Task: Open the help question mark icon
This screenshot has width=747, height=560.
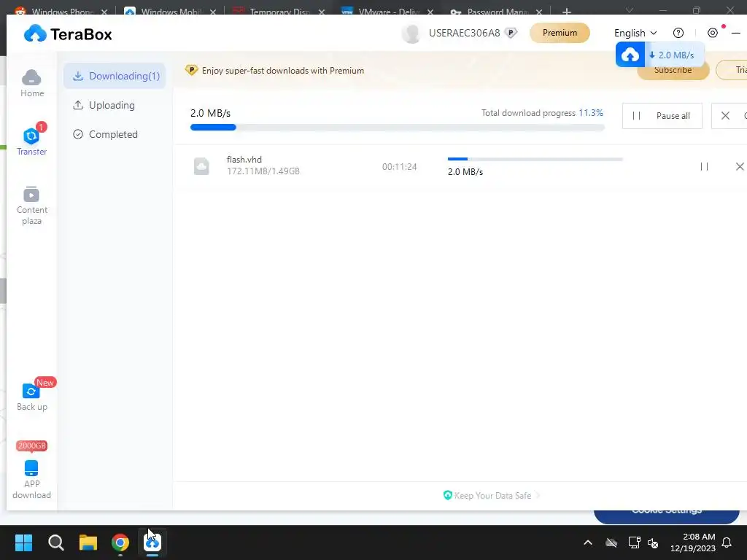Action: click(x=678, y=33)
